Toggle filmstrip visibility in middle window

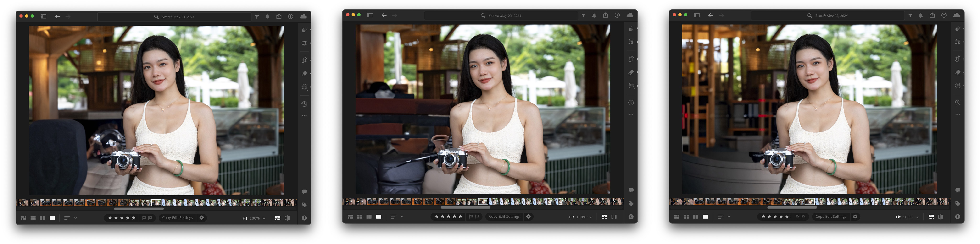604,217
